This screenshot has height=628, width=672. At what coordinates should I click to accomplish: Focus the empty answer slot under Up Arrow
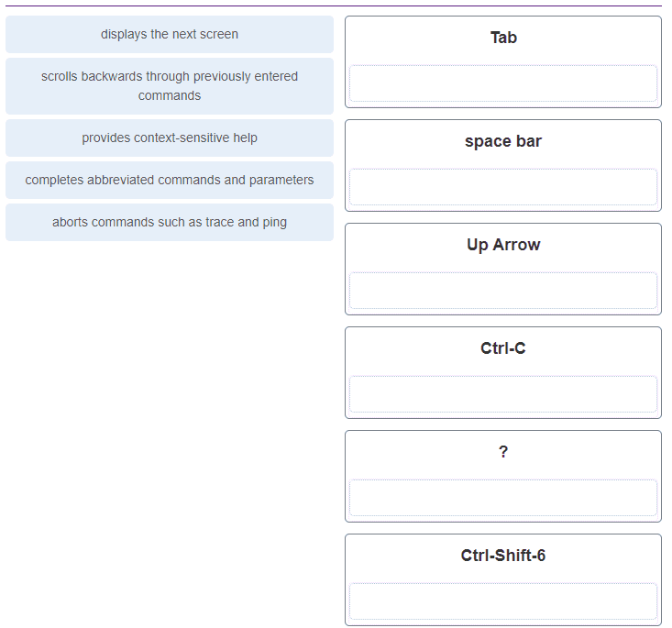(x=503, y=291)
